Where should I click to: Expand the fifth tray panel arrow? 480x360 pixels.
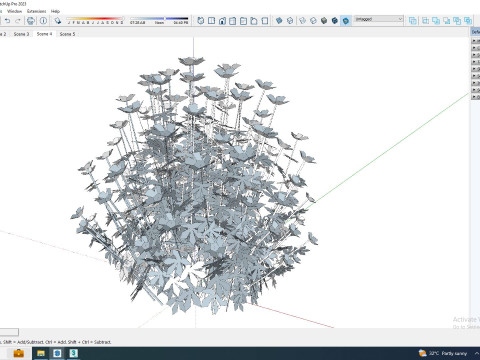coord(475,69)
